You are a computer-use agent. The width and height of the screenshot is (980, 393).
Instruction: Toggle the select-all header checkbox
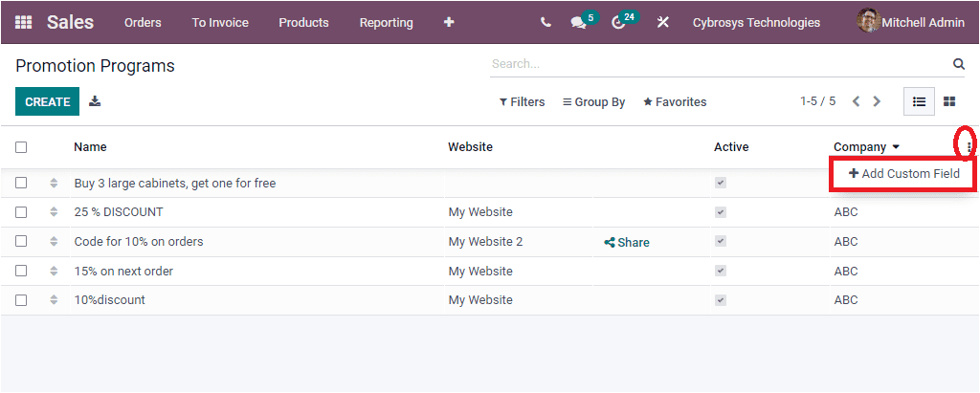pos(21,147)
